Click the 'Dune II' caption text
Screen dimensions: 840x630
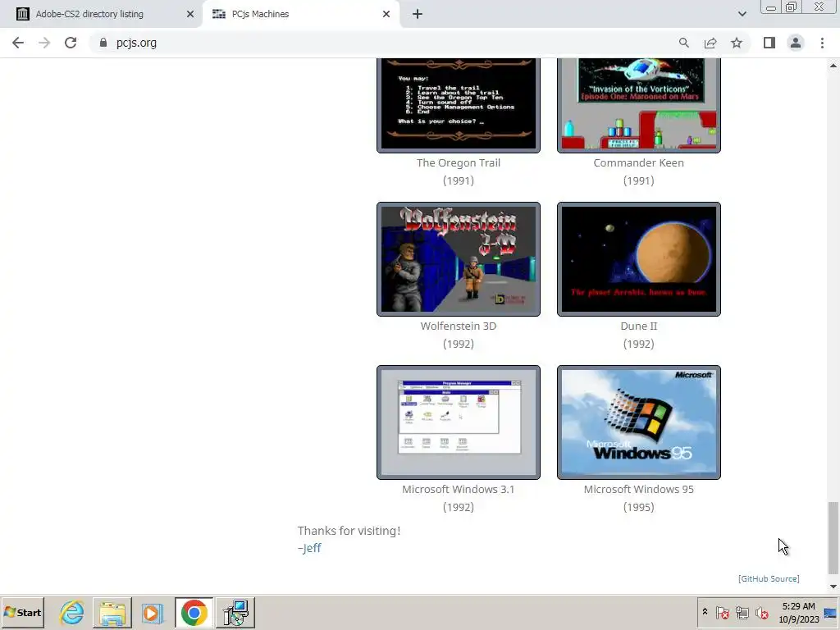click(x=638, y=326)
